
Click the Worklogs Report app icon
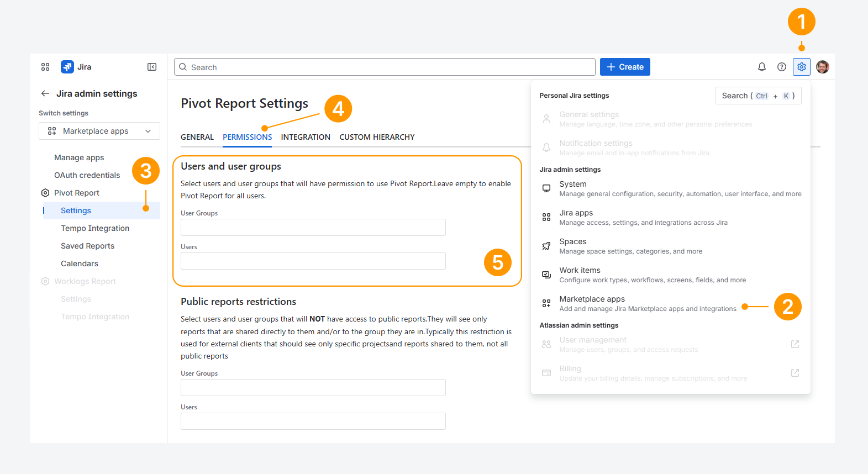(x=45, y=281)
